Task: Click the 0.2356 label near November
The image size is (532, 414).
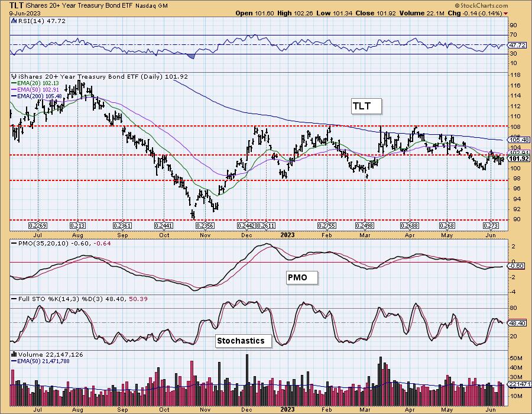Action: [205, 226]
